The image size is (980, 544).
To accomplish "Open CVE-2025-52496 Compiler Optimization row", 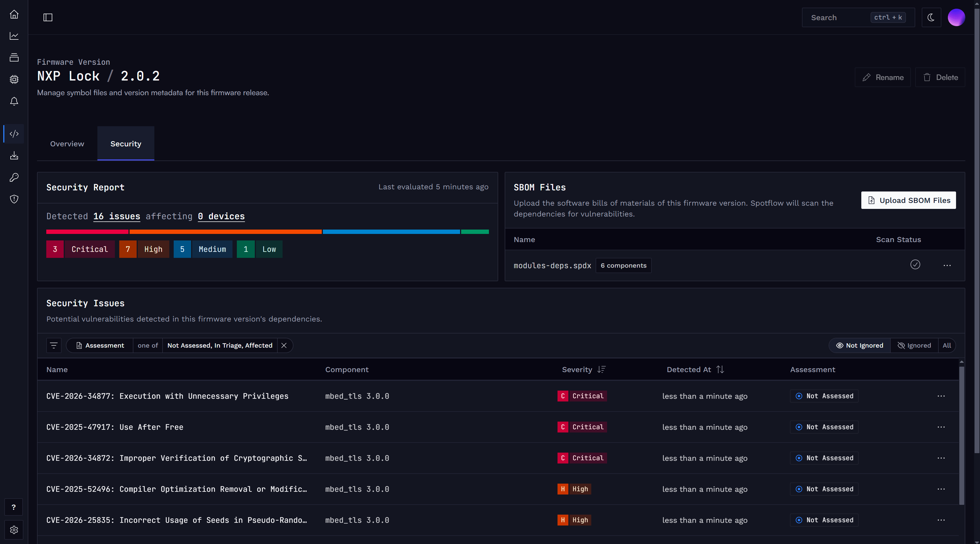I will point(176,489).
